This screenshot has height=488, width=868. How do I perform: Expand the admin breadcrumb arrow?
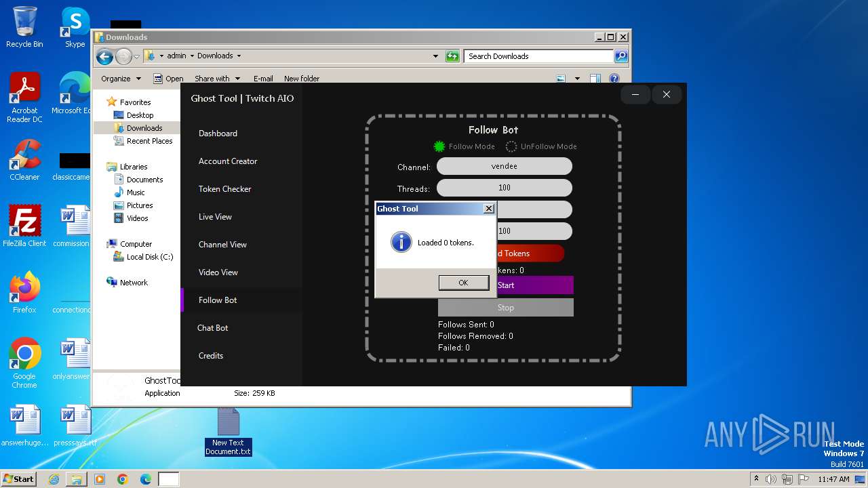pyautogui.click(x=191, y=56)
